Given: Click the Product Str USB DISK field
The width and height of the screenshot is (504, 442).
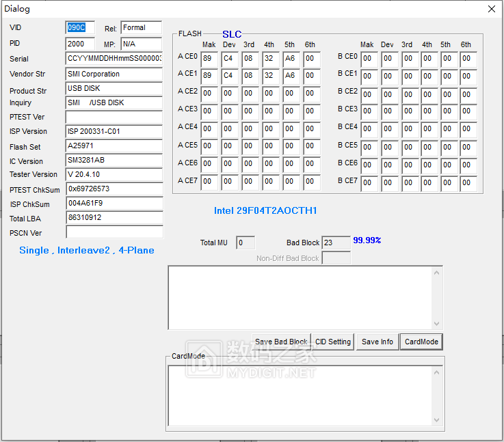Looking at the screenshot, I should [114, 89].
